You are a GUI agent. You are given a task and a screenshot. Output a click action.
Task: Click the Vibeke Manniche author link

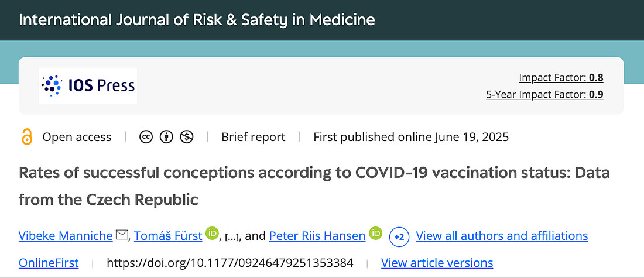(66, 236)
